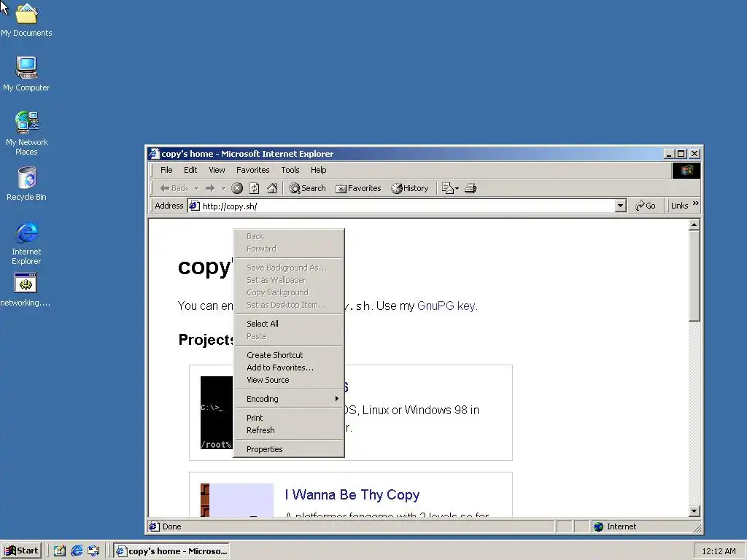The height and width of the screenshot is (560, 747).
Task: Open the Tools menu
Action: click(290, 170)
